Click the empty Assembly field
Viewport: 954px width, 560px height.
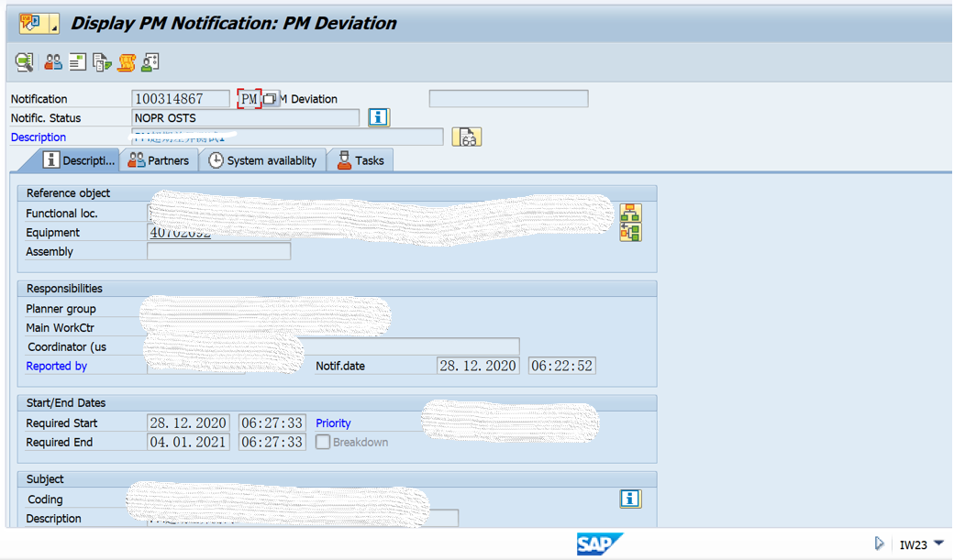[x=218, y=252]
